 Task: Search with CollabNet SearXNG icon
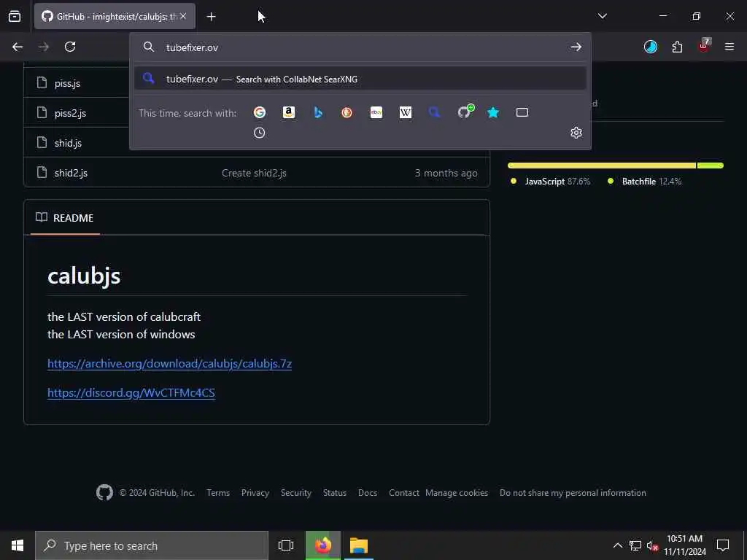point(435,112)
